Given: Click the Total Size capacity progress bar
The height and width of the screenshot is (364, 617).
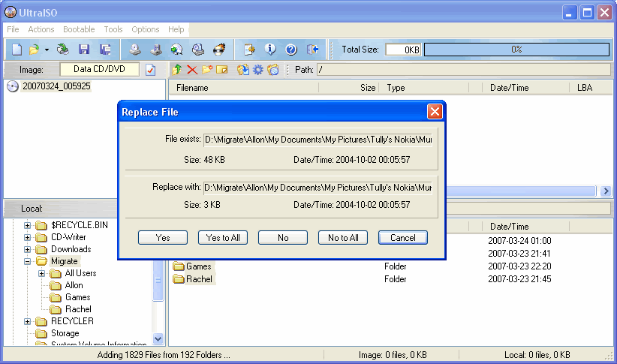Looking at the screenshot, I should point(516,50).
